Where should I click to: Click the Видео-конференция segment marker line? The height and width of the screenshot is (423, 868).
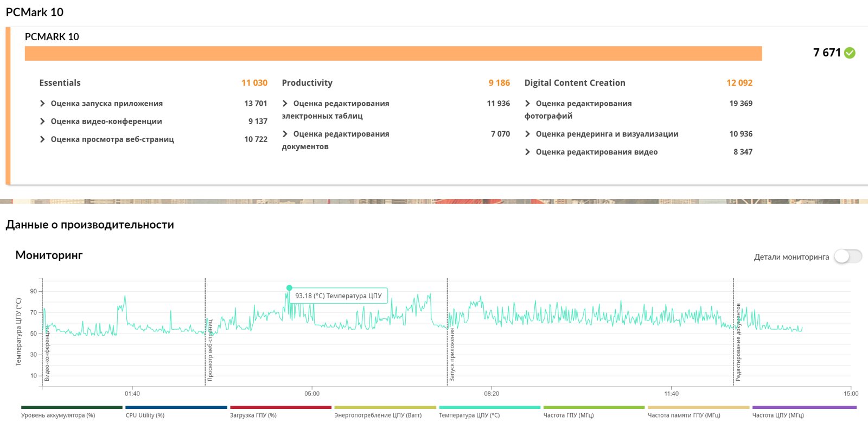click(42, 332)
